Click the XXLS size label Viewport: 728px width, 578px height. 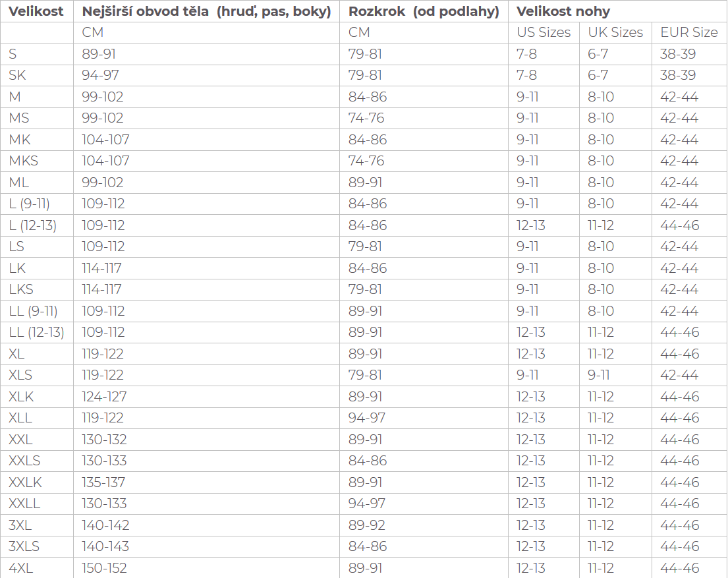pos(24,461)
